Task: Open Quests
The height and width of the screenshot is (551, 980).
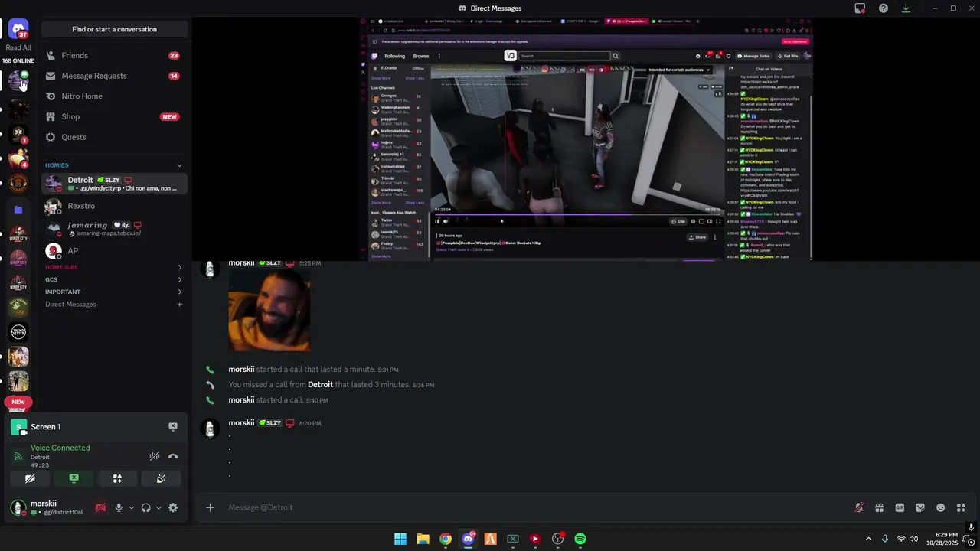Action: point(114,137)
